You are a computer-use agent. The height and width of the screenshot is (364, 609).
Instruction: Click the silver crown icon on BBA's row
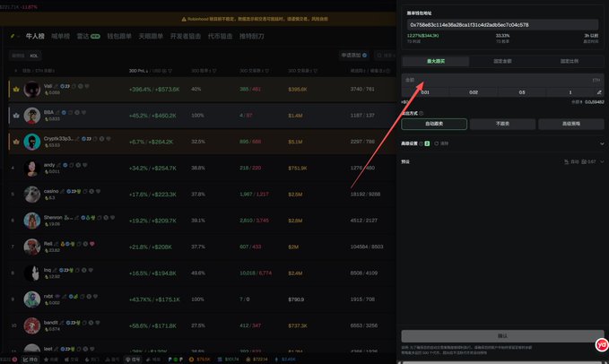click(16, 116)
